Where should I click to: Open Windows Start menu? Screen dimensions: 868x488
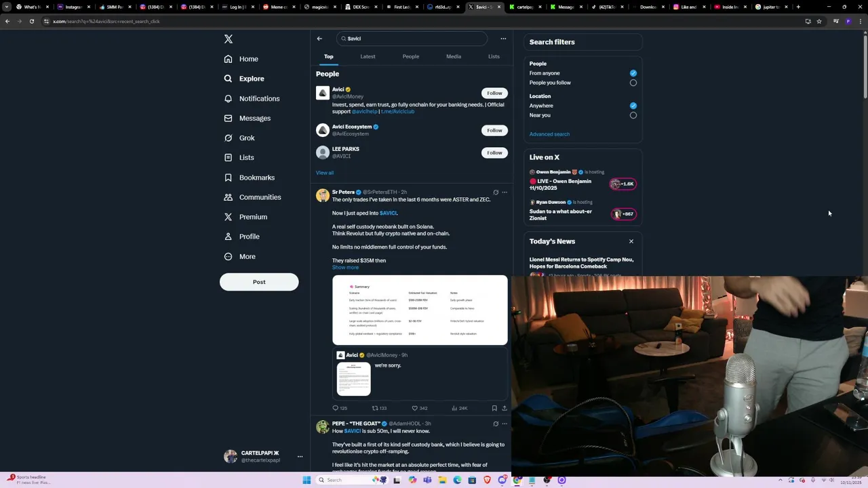click(307, 480)
